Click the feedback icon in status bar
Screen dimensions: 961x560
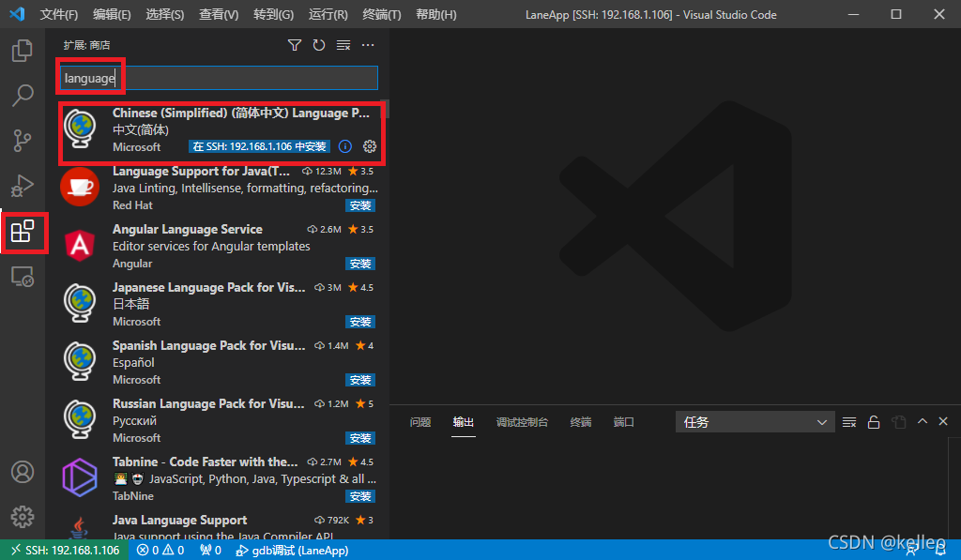[x=912, y=551]
